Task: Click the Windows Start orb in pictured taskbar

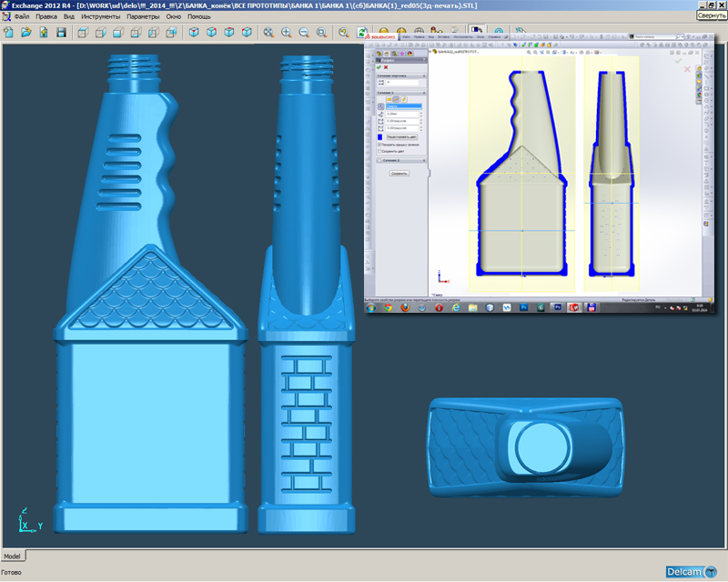Action: pos(371,307)
